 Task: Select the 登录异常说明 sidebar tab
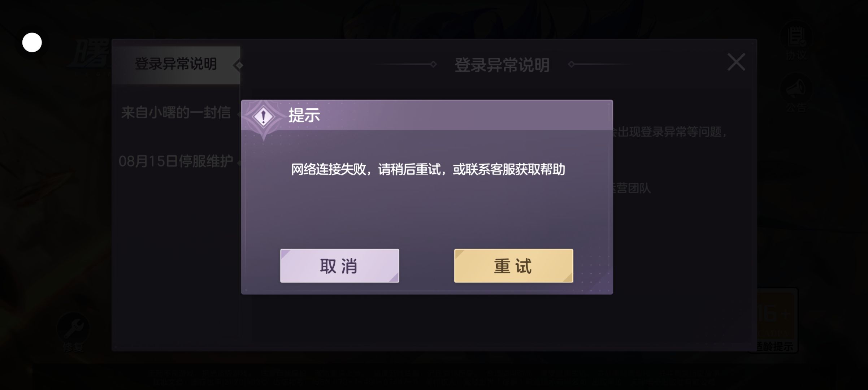coord(176,64)
